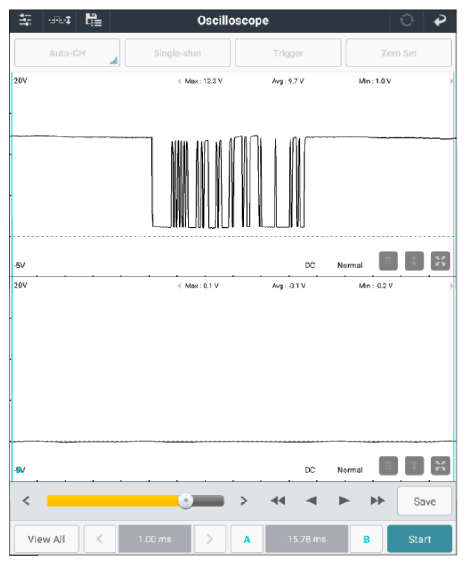Open the waveform measurement icon in header
Image resolution: width=467 pixels, height=565 pixels.
(60, 20)
